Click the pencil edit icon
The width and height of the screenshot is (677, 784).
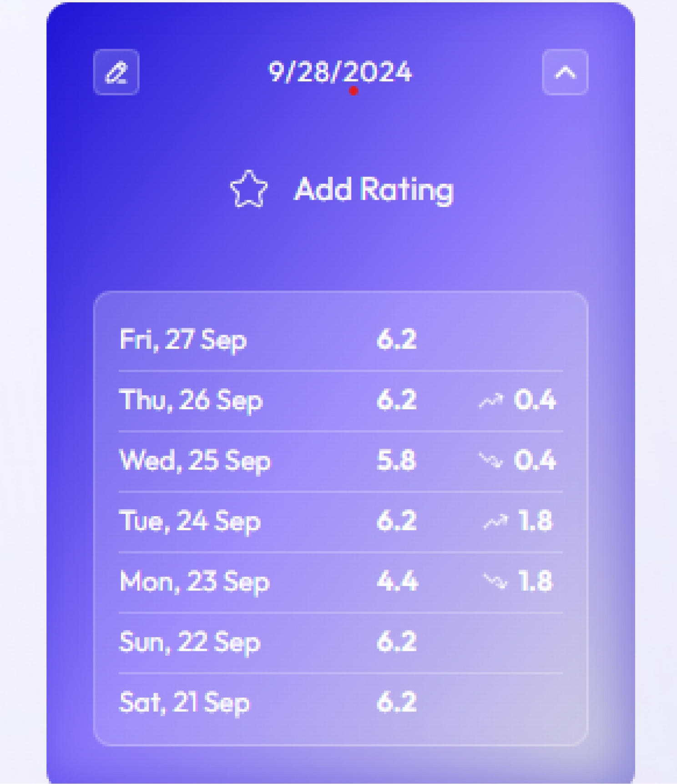coord(116,72)
